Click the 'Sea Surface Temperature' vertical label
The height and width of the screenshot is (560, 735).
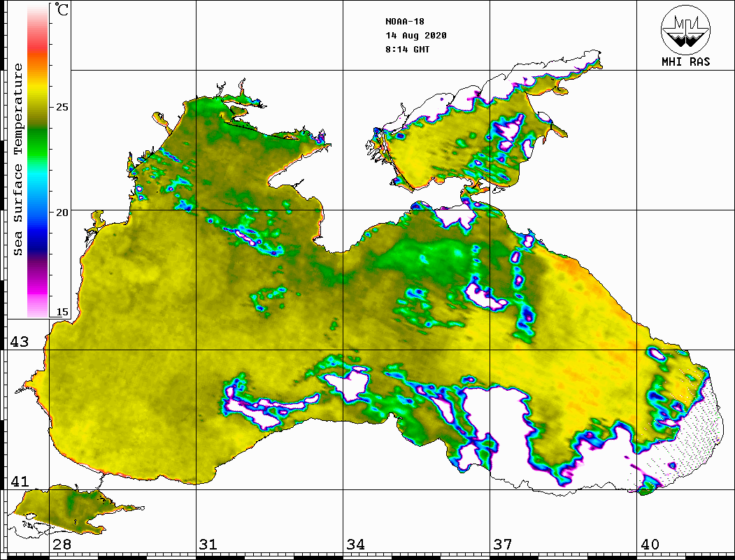pyautogui.click(x=17, y=160)
